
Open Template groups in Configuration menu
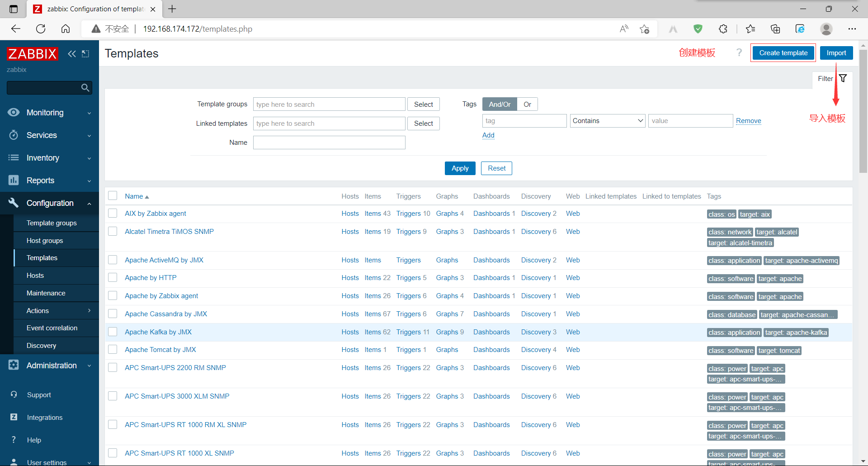[57, 223]
